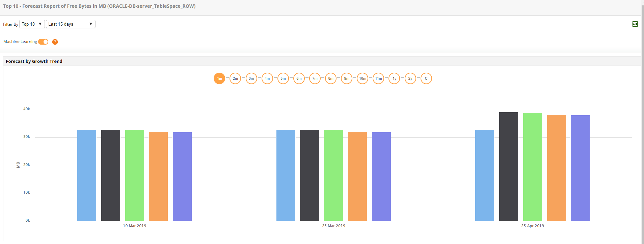Click purple bar for 10 Mar 2019
644x244 pixels.
(x=182, y=176)
